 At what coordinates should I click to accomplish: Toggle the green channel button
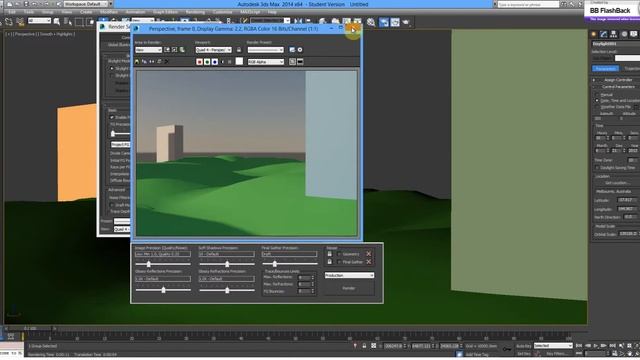pyautogui.click(x=207, y=62)
